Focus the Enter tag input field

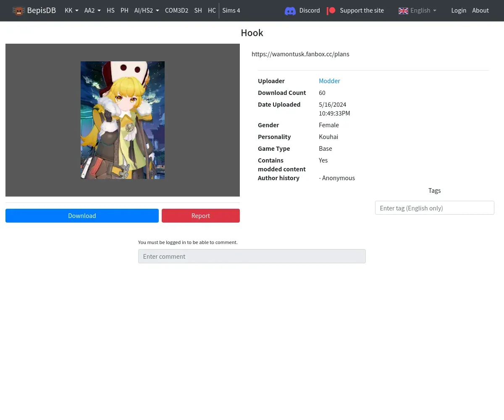435,208
